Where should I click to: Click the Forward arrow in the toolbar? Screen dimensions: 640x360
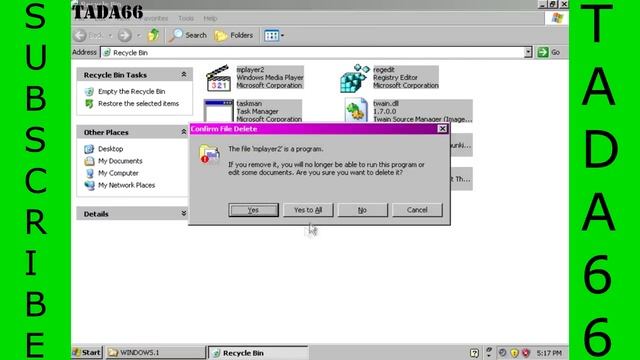[x=125, y=36]
